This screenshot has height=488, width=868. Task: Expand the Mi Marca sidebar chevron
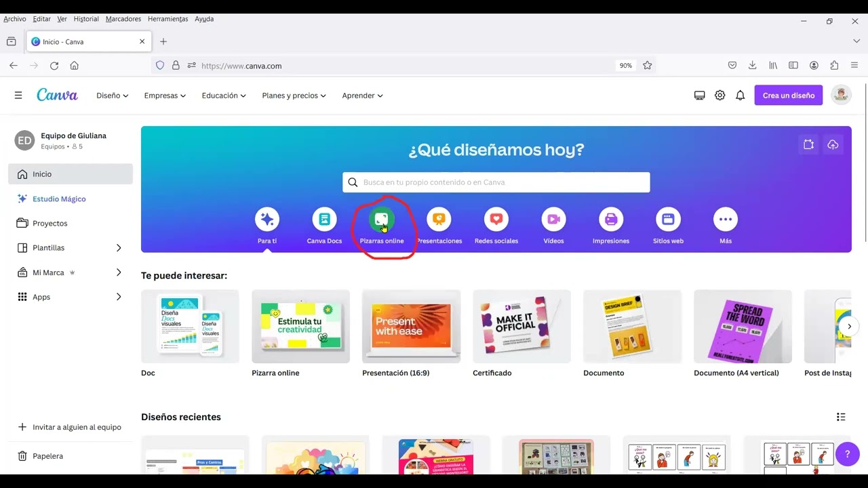point(119,272)
